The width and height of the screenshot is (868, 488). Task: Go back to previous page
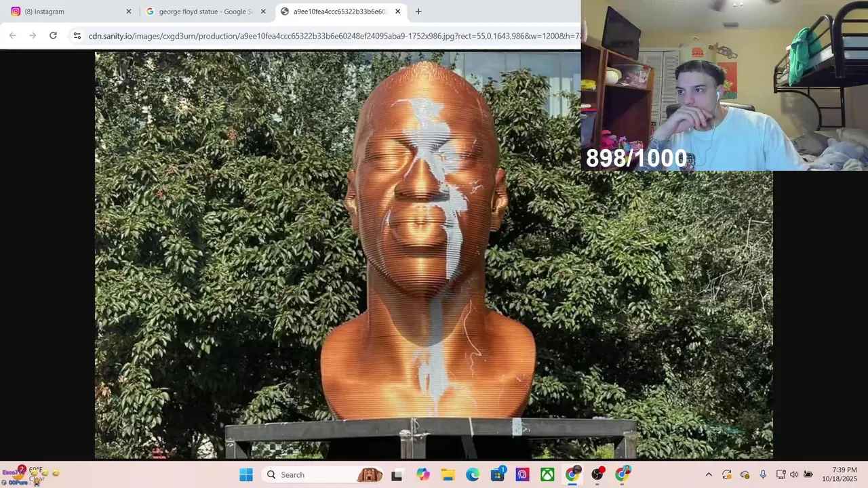[12, 35]
